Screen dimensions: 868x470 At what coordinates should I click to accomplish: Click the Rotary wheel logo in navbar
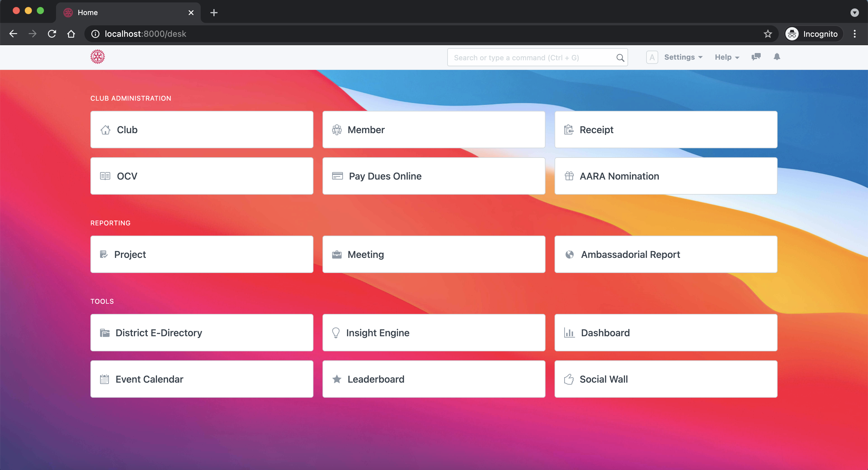(x=97, y=57)
